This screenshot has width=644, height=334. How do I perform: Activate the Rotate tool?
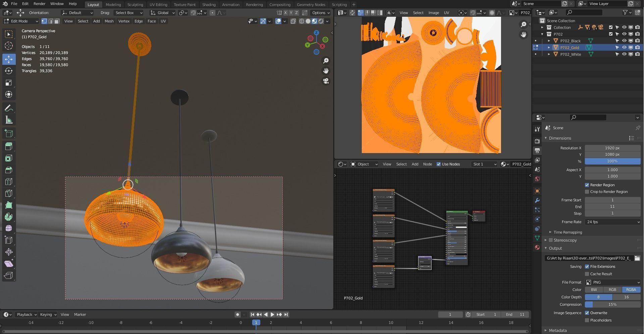(x=9, y=71)
